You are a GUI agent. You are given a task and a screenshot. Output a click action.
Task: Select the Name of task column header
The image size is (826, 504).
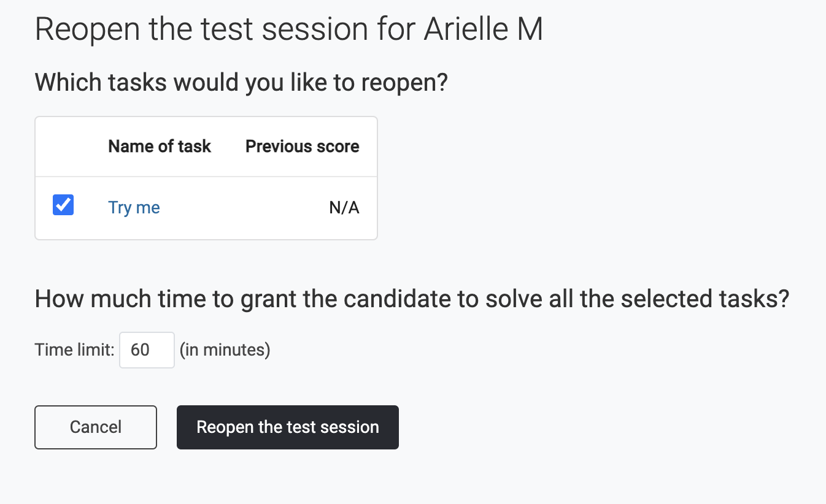(160, 147)
